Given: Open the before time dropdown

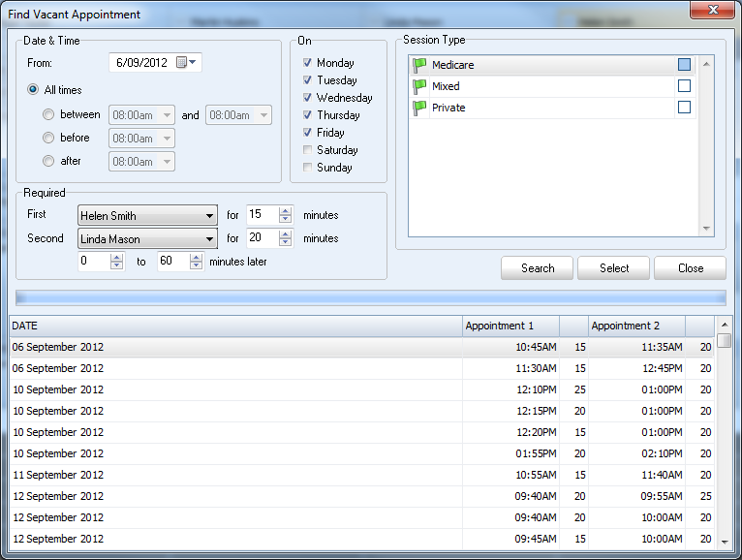Looking at the screenshot, I should coord(167,139).
